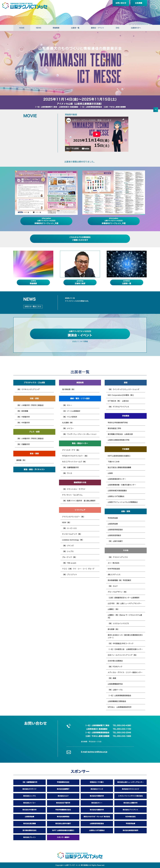Open the 講演会・イベント menu item
This screenshot has width=160, height=868.
click(x=97, y=28)
